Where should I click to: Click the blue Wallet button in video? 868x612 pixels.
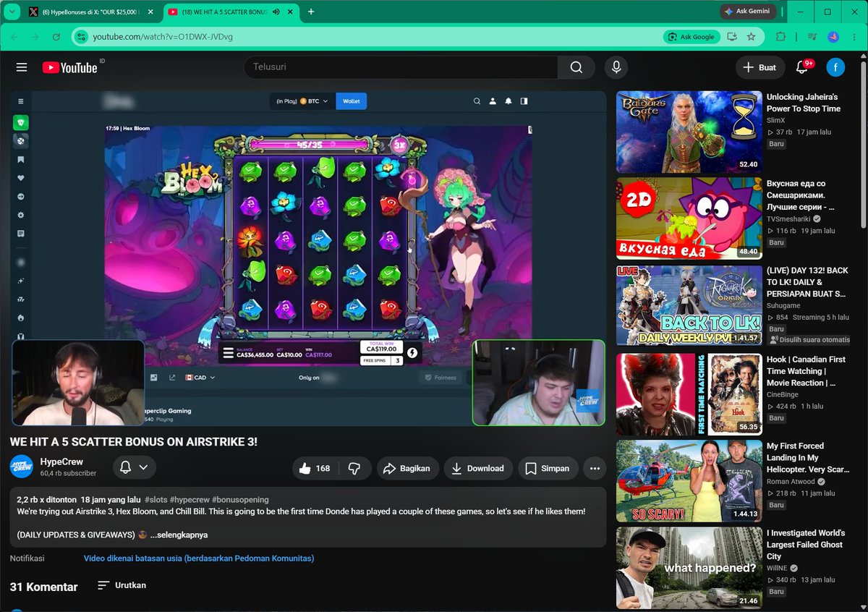[351, 101]
